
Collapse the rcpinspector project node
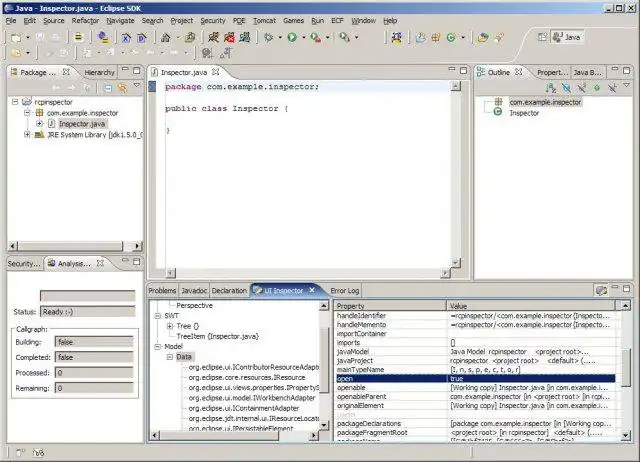[x=15, y=102]
